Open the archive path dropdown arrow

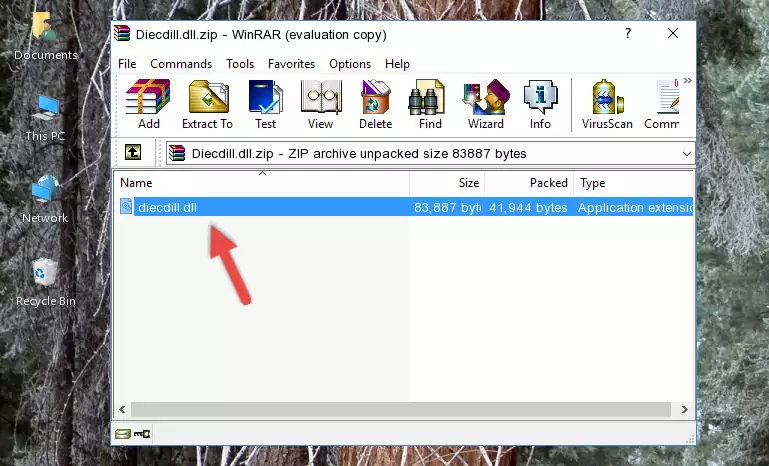pos(687,154)
